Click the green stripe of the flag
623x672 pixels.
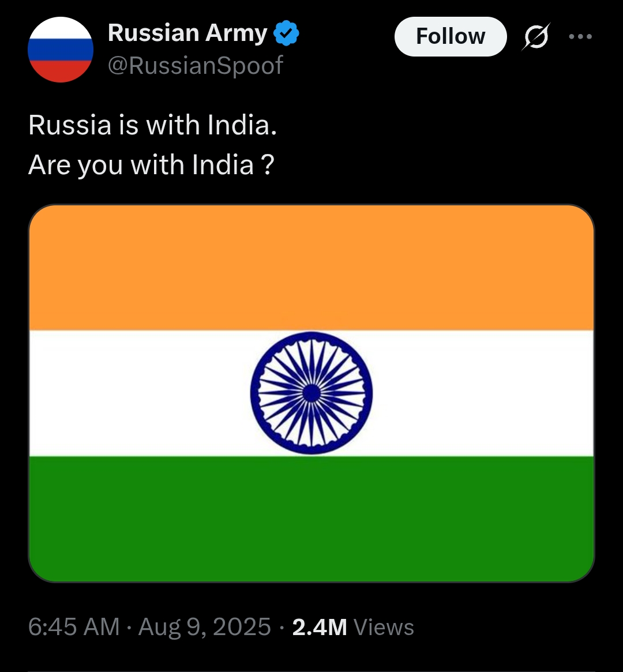(311, 519)
